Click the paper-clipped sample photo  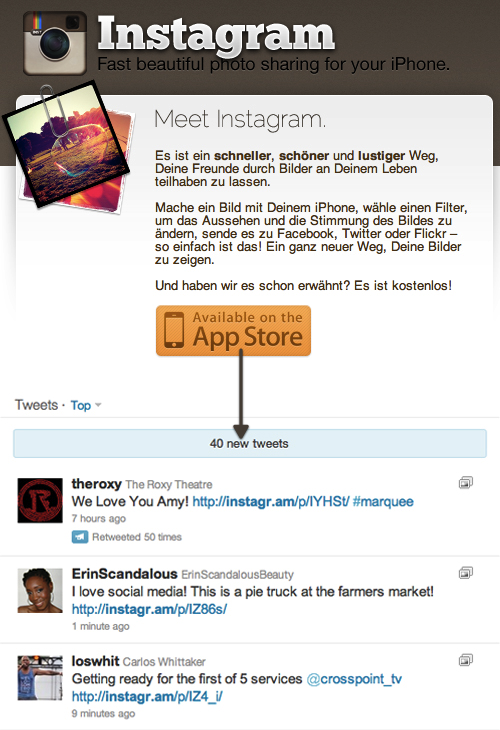click(68, 145)
